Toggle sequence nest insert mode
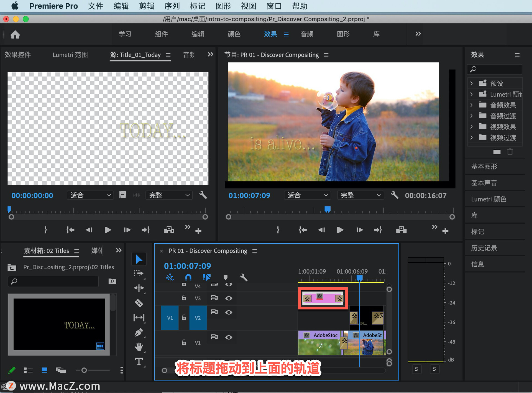This screenshot has height=393, width=532. [170, 277]
